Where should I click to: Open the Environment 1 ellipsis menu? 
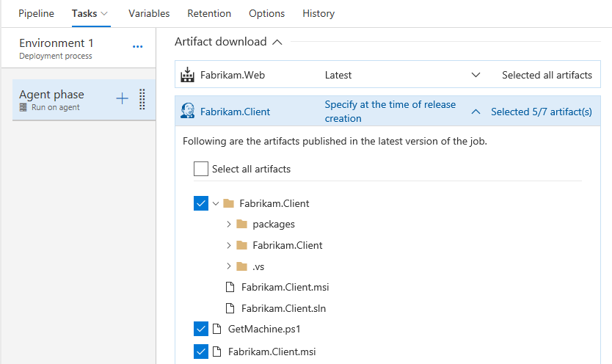click(138, 47)
